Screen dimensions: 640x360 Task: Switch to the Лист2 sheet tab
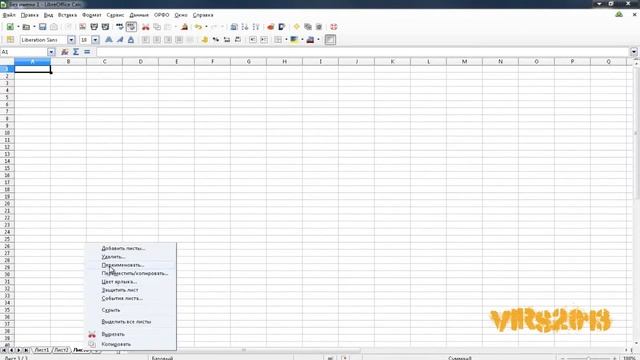click(62, 350)
